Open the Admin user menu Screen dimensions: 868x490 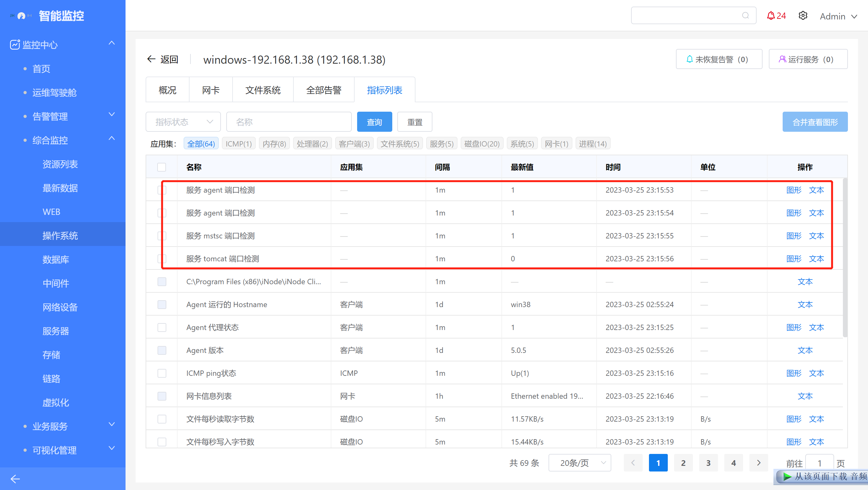[839, 16]
